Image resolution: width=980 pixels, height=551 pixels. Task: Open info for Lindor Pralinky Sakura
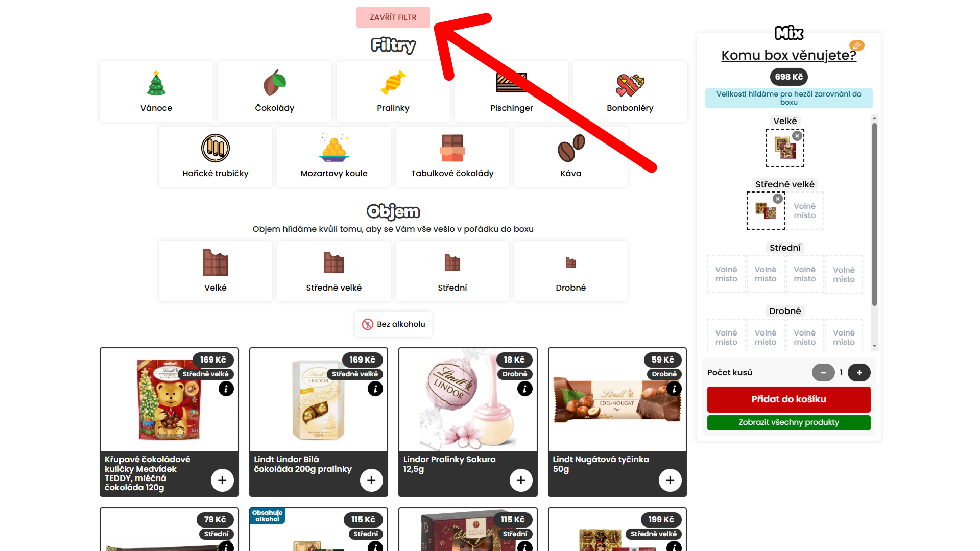524,389
